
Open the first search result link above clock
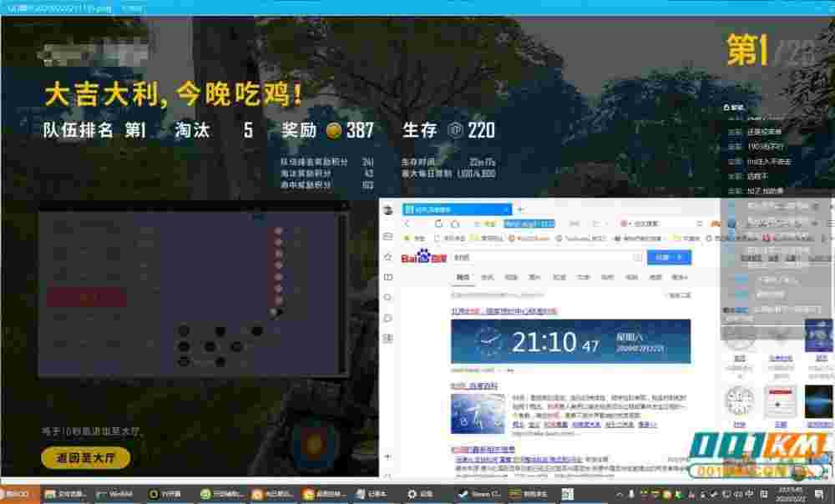(x=504, y=310)
